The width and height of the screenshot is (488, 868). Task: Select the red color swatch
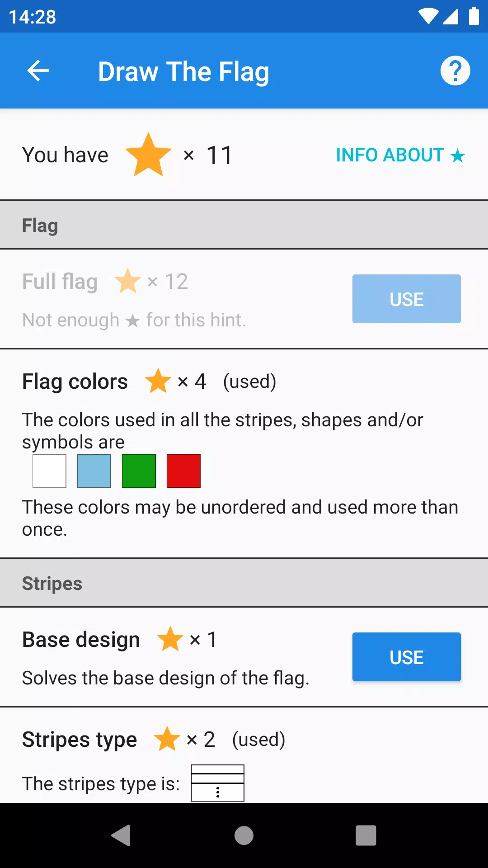(183, 471)
